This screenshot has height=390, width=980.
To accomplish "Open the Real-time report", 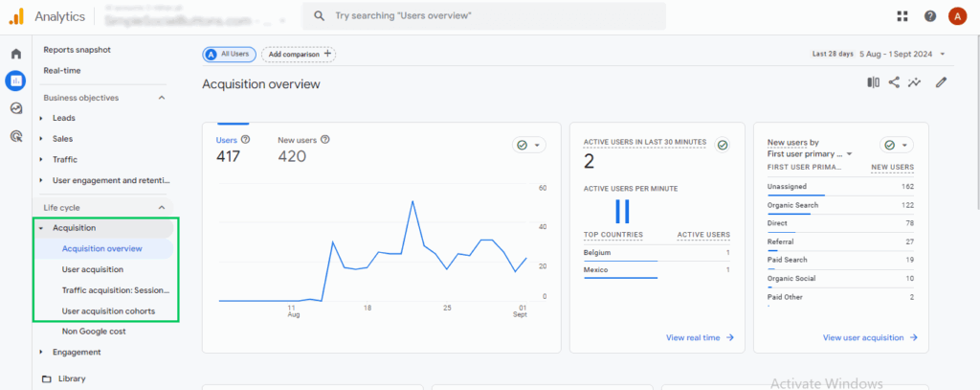I will point(62,71).
